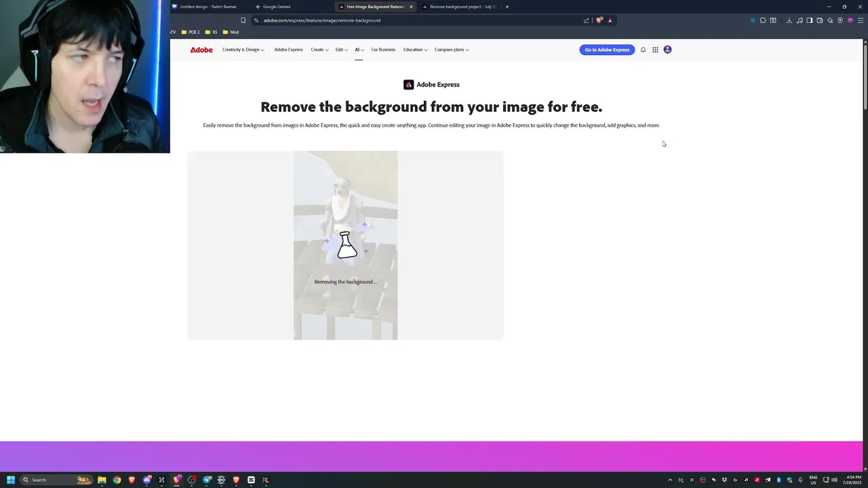868x488 pixels.
Task: Open the user profile avatar
Action: 667,49
